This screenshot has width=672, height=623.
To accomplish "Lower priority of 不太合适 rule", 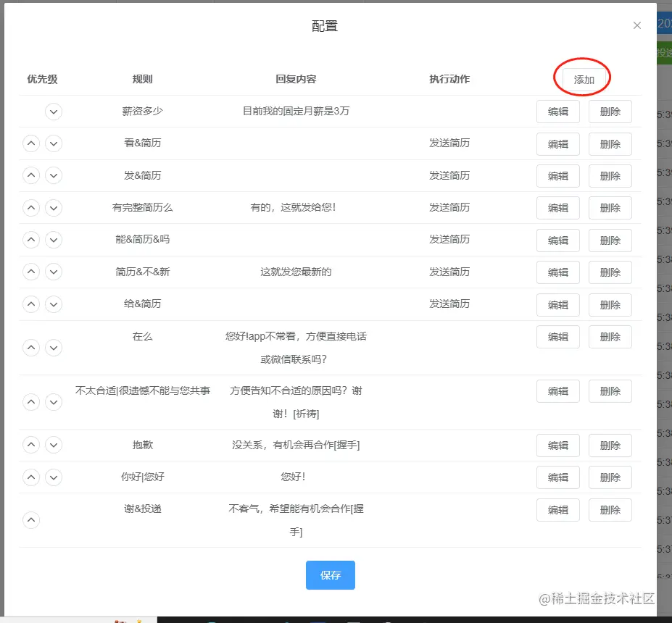I will pyautogui.click(x=54, y=402).
